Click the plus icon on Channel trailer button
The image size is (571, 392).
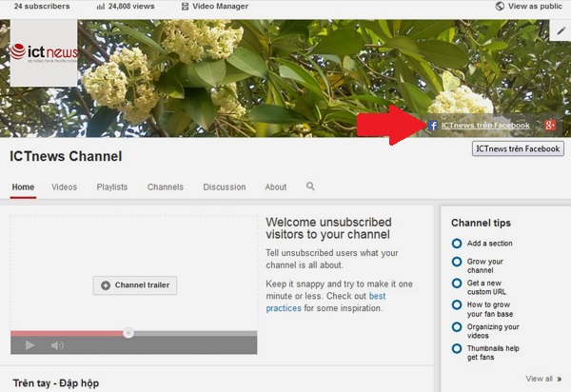coord(106,285)
